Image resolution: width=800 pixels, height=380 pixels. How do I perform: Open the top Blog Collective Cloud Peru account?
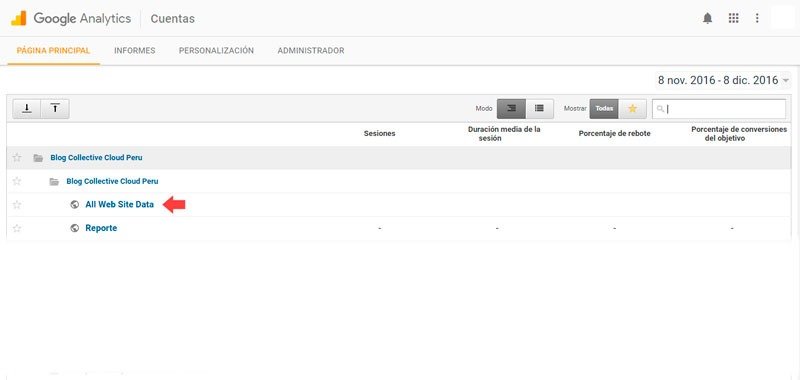[96, 158]
